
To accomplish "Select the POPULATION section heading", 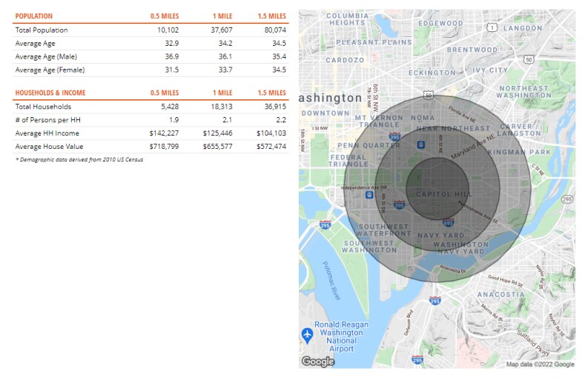I will tap(33, 16).
